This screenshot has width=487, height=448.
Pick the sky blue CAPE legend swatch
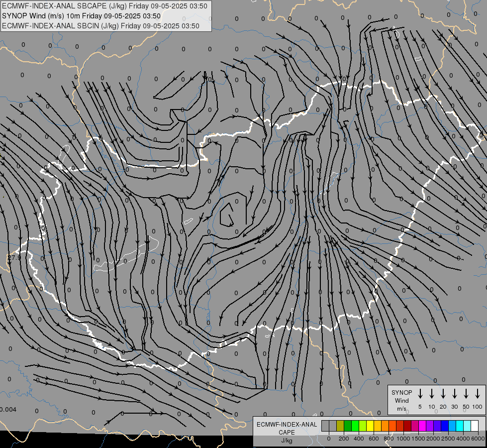pyautogui.click(x=452, y=426)
